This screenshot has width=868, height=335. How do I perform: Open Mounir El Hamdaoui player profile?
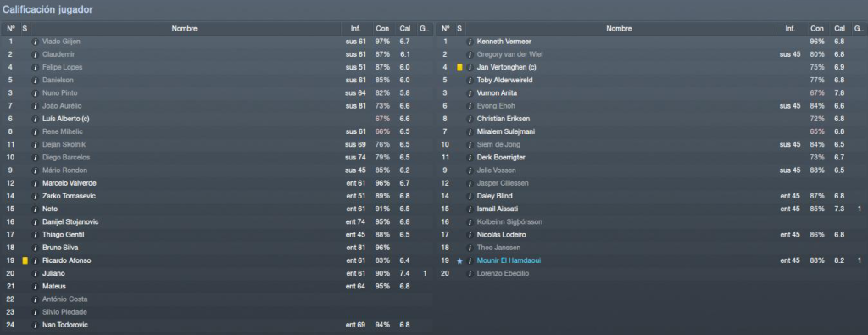(507, 260)
